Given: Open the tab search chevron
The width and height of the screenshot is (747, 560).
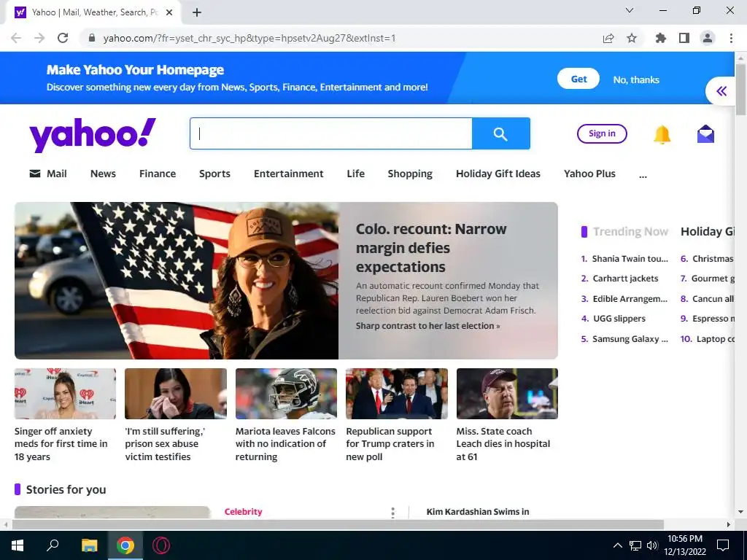Looking at the screenshot, I should 630,10.
